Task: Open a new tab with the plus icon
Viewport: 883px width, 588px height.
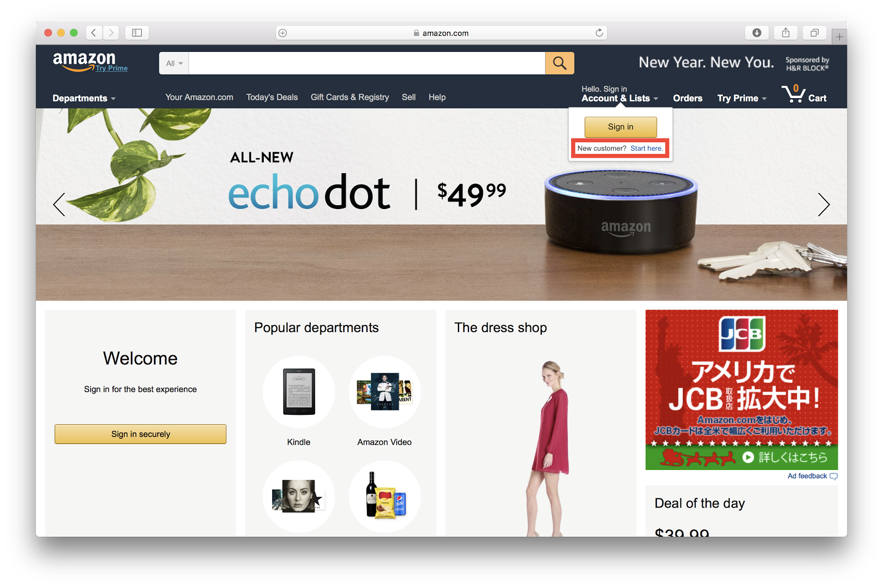Action: pos(839,37)
